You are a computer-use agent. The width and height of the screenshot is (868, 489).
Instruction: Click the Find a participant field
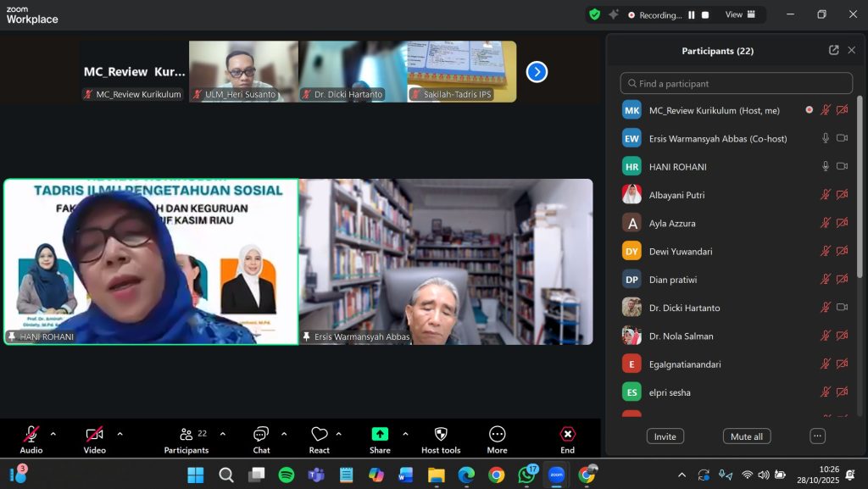click(736, 84)
